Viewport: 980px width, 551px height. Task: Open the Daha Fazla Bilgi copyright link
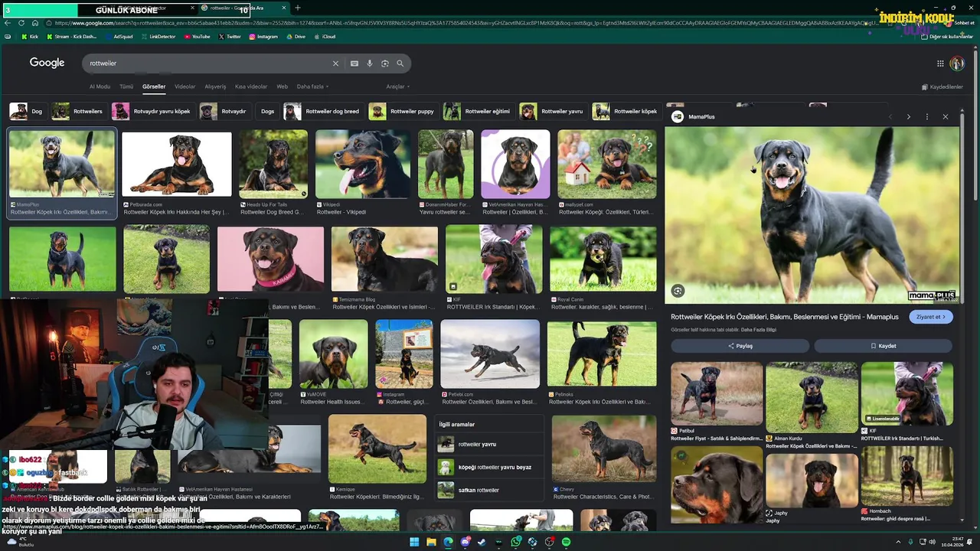coord(759,330)
